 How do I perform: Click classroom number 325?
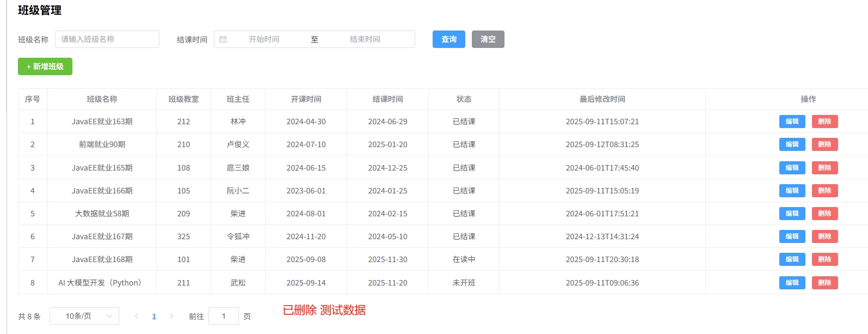[184, 236]
